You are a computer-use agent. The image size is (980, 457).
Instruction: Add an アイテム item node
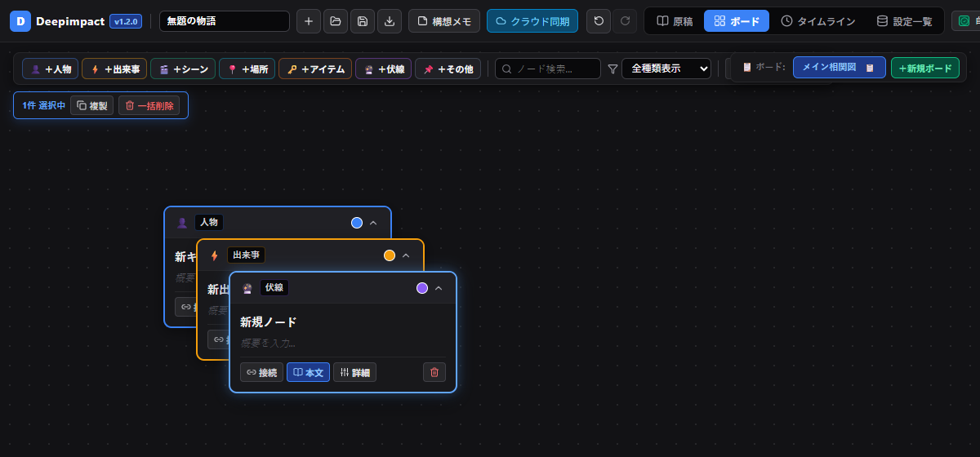click(x=315, y=69)
